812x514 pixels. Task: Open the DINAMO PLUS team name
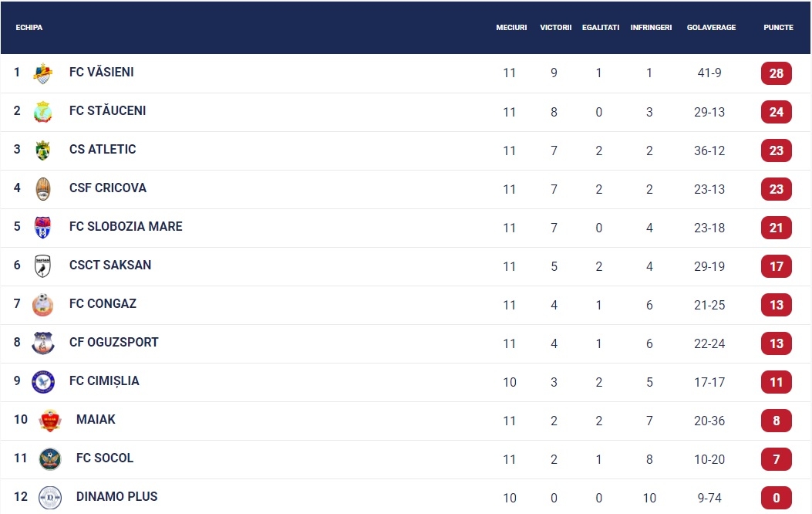click(x=117, y=496)
